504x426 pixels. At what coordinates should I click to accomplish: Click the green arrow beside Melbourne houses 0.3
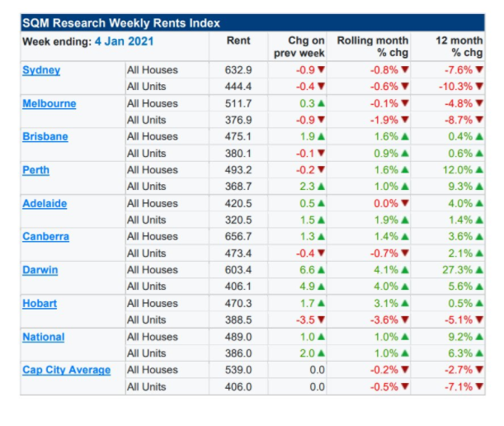[x=321, y=103]
